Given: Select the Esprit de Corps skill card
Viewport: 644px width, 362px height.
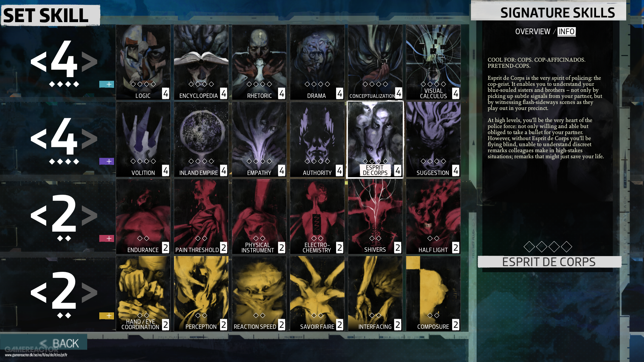Looking at the screenshot, I should [x=375, y=139].
